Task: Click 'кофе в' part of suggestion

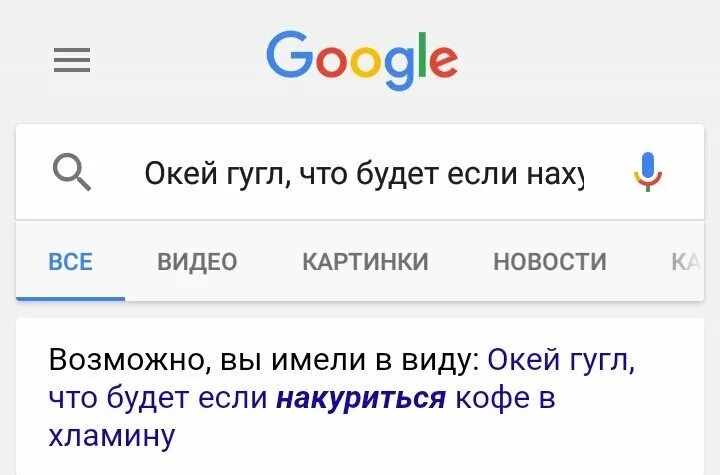Action: (x=505, y=397)
